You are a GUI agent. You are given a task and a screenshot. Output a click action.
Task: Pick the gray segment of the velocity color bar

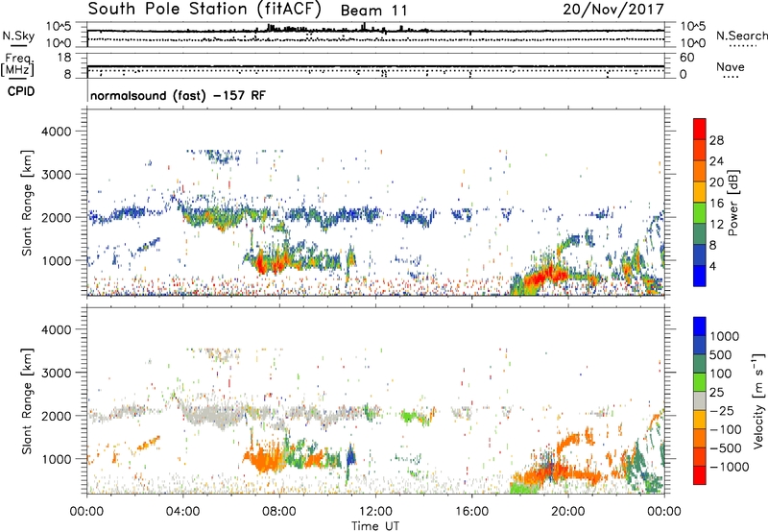point(700,401)
